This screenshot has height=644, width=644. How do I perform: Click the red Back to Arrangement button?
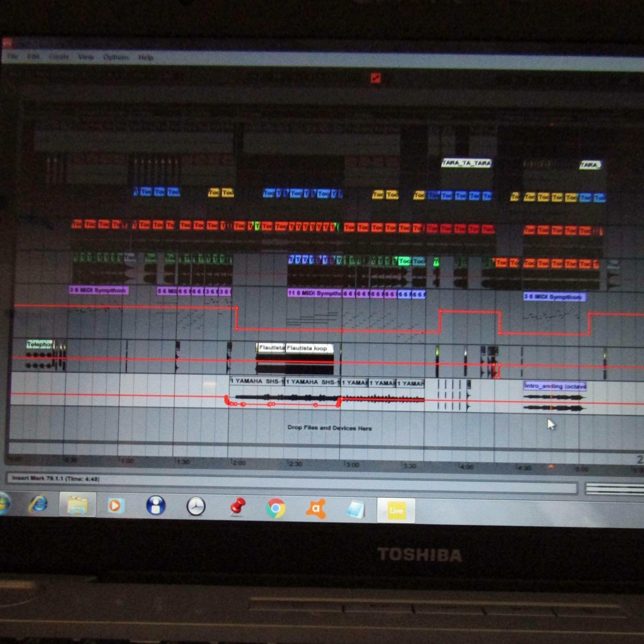click(x=376, y=78)
